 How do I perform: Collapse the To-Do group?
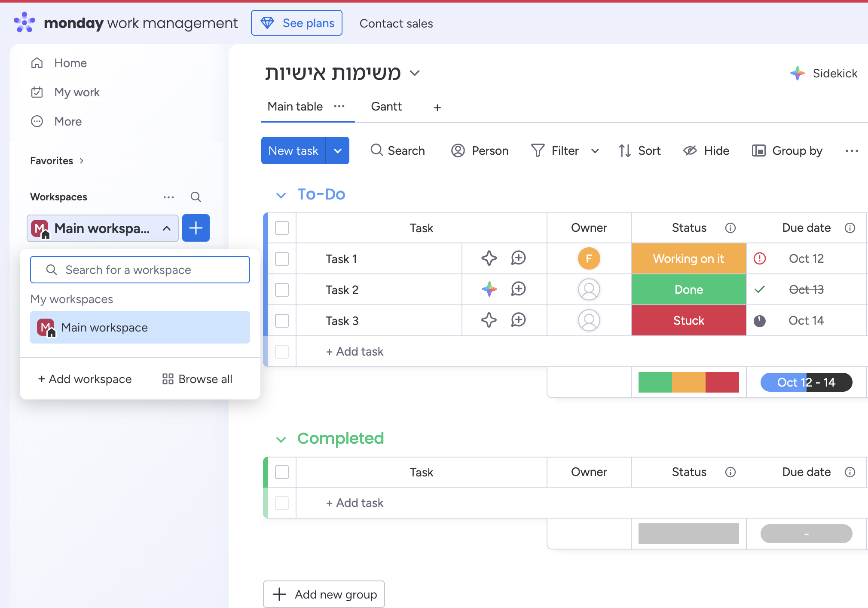pyautogui.click(x=281, y=195)
